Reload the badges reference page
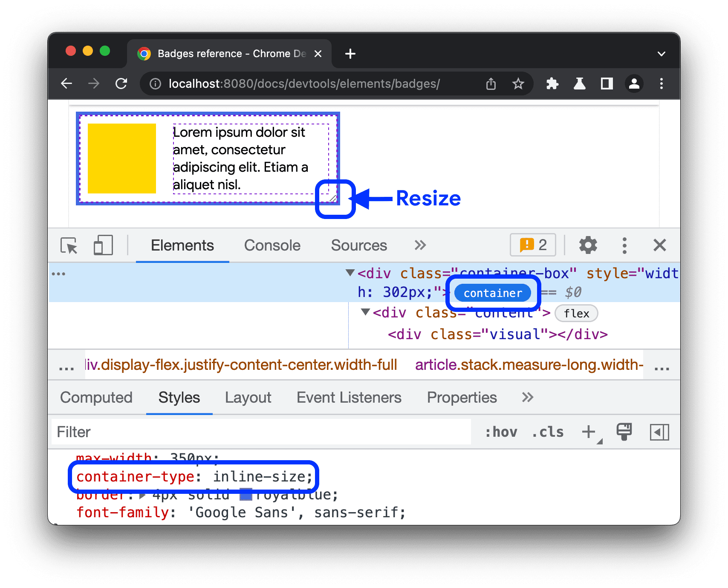 click(121, 84)
